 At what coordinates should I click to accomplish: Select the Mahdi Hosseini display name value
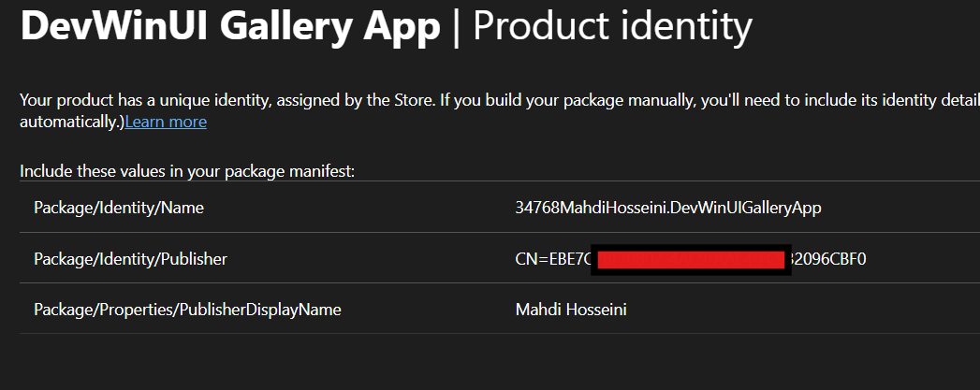571,310
